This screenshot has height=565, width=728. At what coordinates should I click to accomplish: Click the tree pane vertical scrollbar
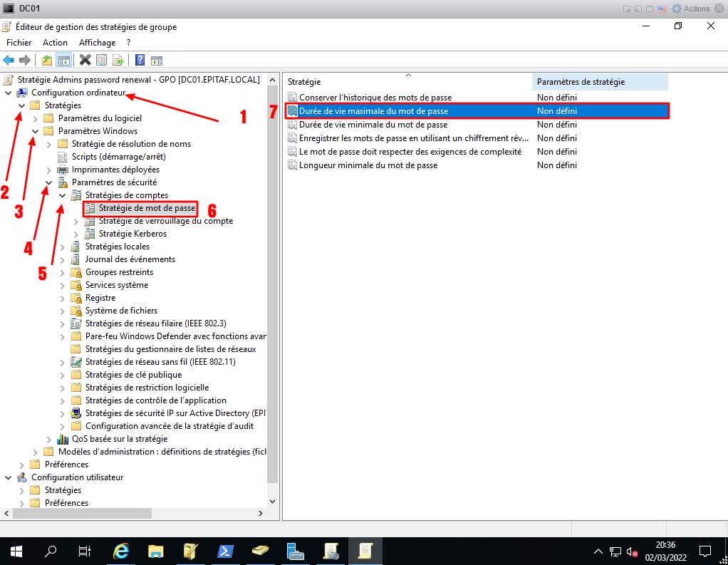(x=273, y=285)
